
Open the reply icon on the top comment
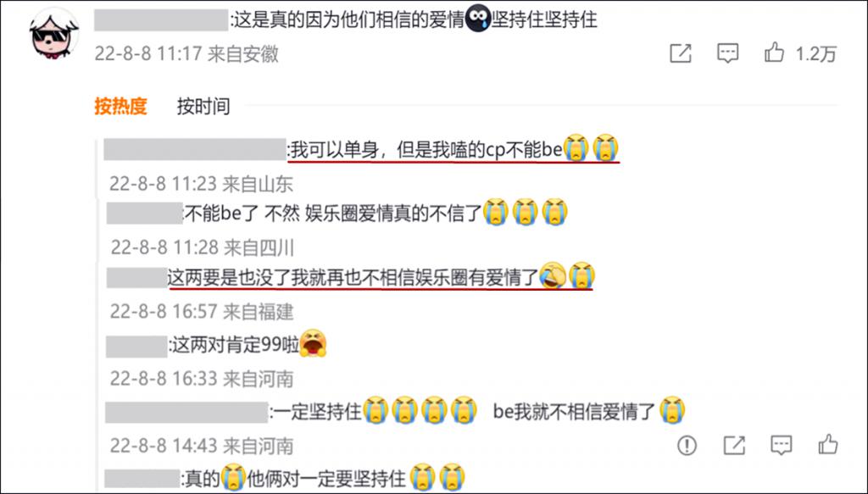[727, 53]
